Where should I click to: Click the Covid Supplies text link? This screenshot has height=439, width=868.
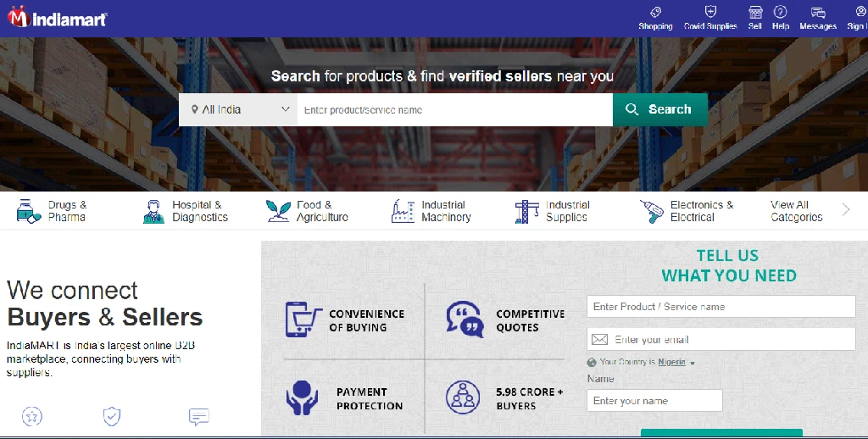tap(710, 26)
